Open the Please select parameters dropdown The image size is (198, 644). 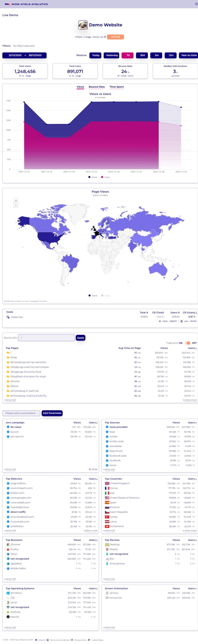coord(21,413)
